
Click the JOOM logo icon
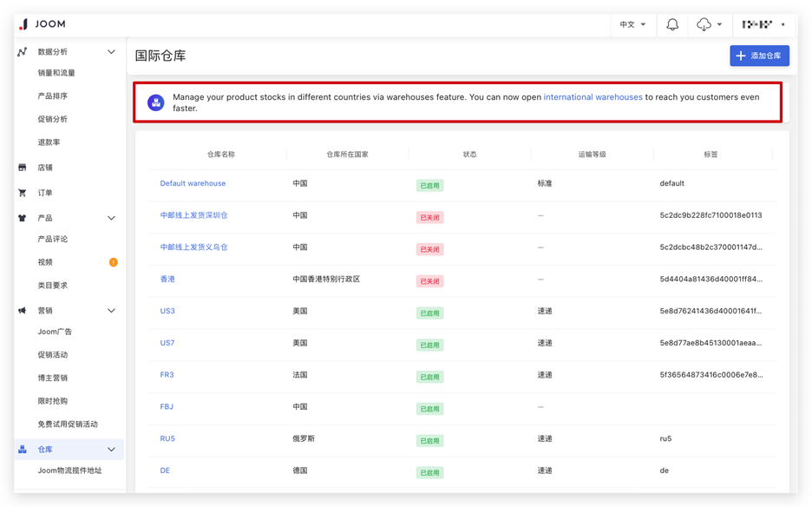tap(23, 24)
